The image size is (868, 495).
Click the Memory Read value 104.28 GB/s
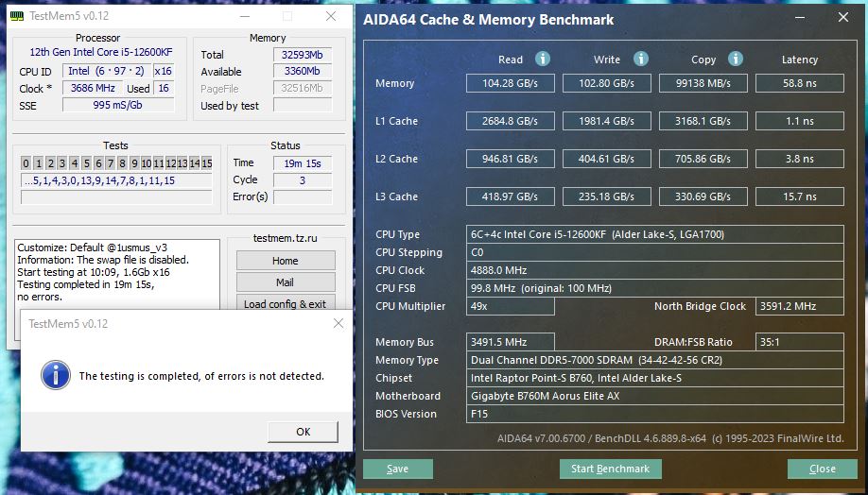point(511,83)
